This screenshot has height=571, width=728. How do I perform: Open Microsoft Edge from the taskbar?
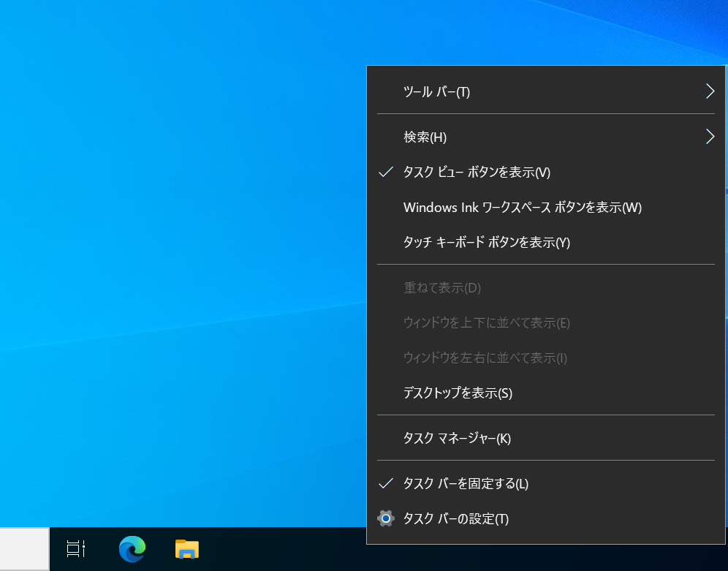point(132,549)
